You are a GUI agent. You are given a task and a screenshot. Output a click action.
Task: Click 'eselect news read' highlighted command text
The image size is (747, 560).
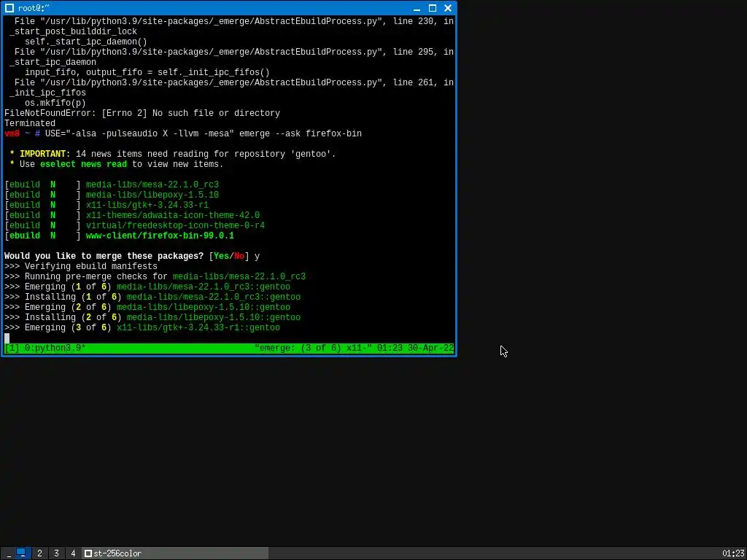point(83,164)
